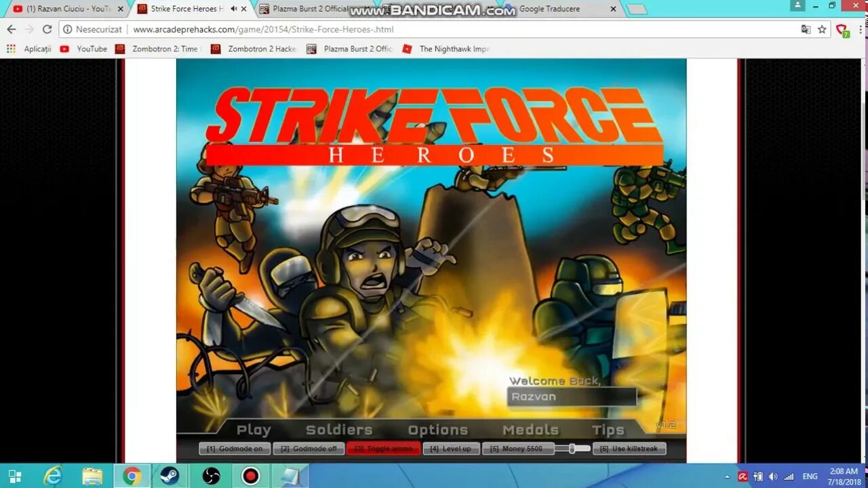The image size is (868, 488).
Task: Open Steam from the taskbar
Action: coord(170,476)
